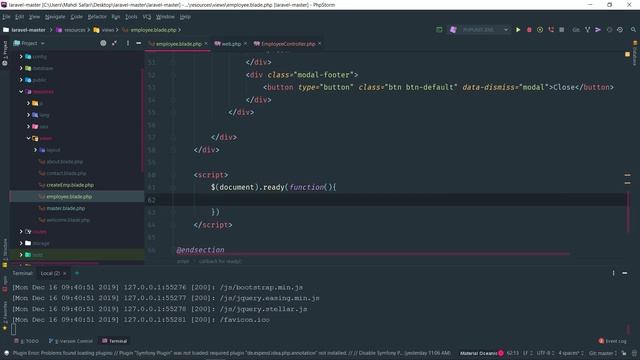Open about.blade.php in project tree

click(64, 162)
